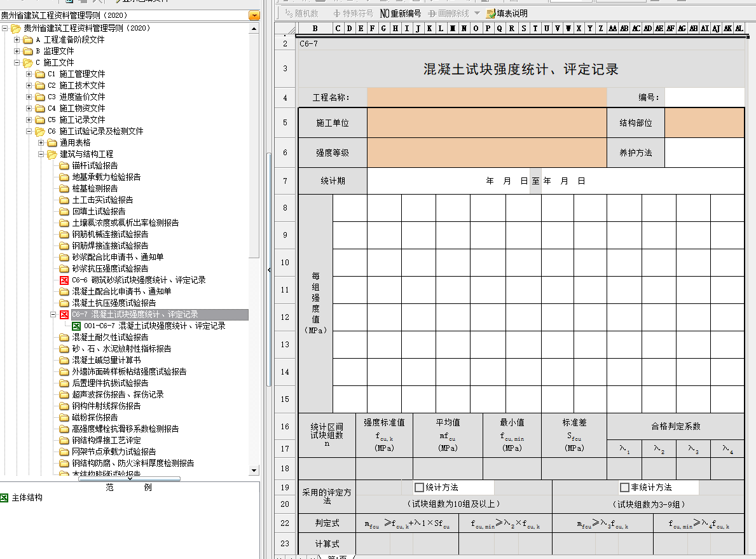Image resolution: width=756 pixels, height=559 pixels.
Task: Open 钢筋焊接连接试验报告 folder
Action: coord(110,246)
